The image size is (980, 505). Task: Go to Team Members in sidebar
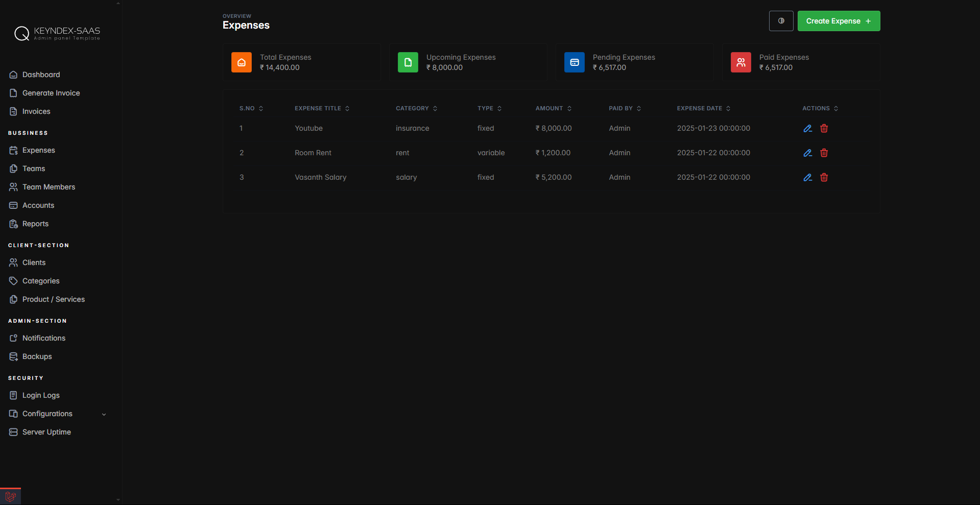coord(49,187)
